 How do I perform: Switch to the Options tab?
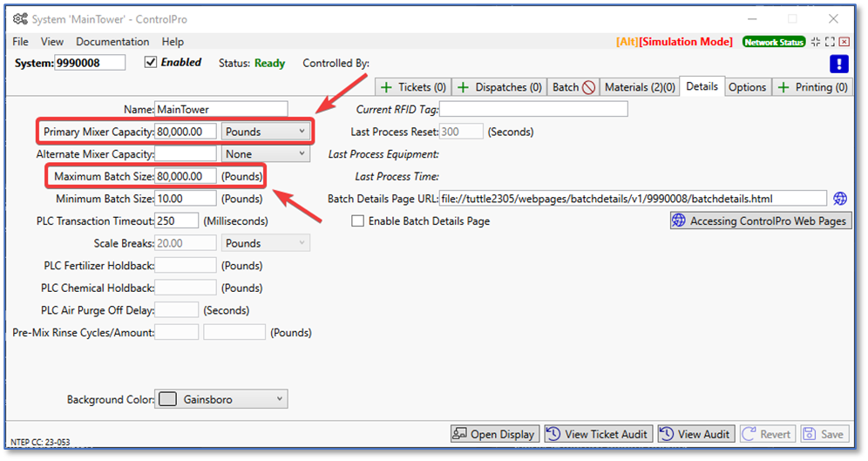coord(747,87)
